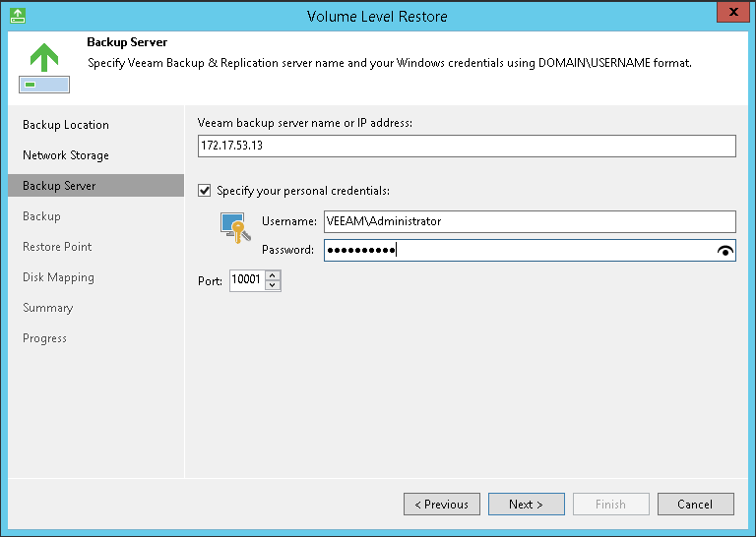This screenshot has height=537, width=756.
Task: Uncheck Specify your personal credentials
Action: pos(205,191)
